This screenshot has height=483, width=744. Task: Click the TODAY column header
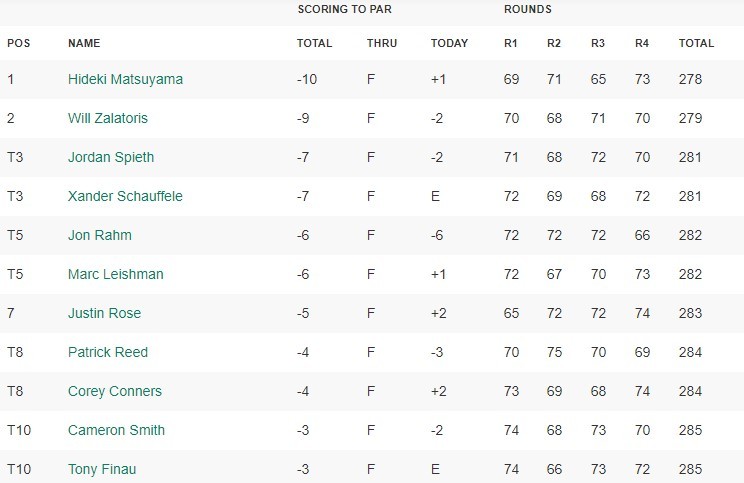(x=449, y=43)
